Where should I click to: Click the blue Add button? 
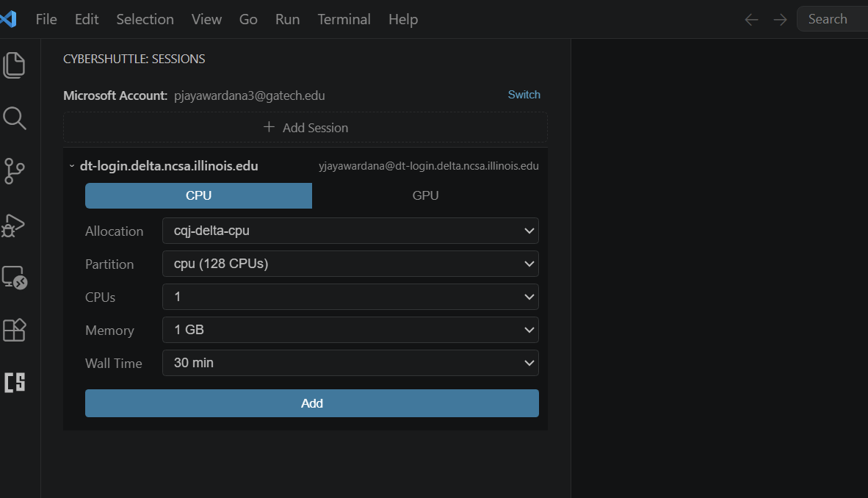click(x=311, y=403)
